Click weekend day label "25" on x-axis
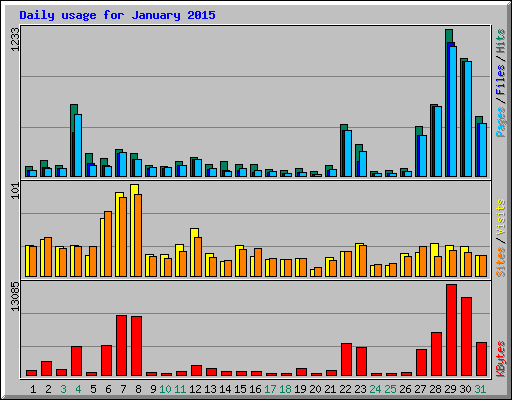512x400 pixels. point(390,389)
